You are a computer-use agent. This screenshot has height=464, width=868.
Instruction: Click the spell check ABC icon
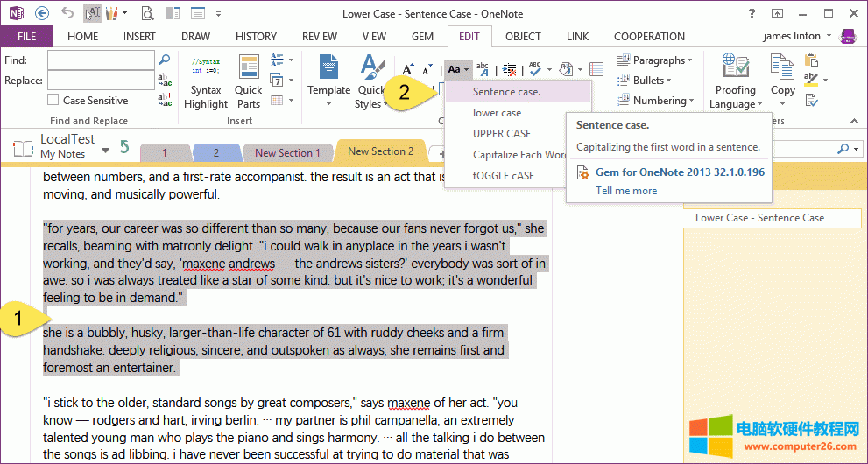(x=534, y=69)
